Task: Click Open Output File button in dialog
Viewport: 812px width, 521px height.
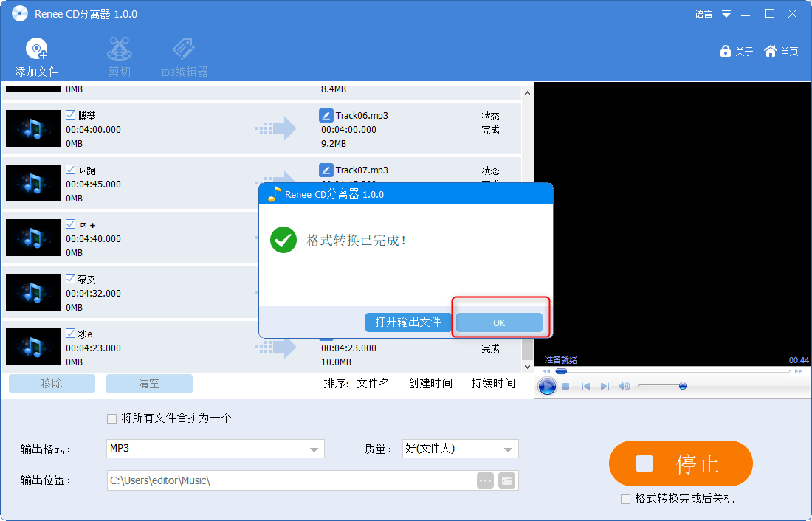Action: [408, 322]
